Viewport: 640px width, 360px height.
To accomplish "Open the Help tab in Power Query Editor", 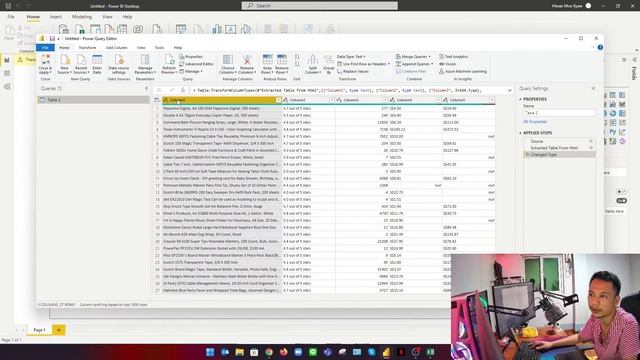I will pos(178,48).
